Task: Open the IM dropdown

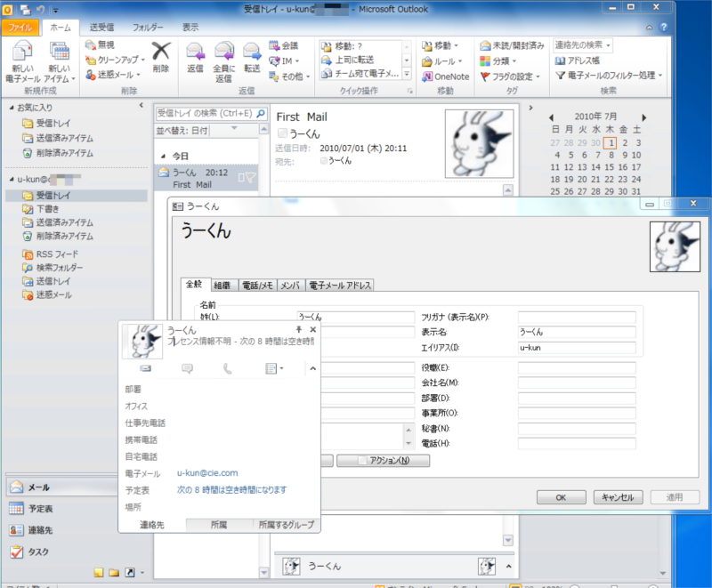Action: click(284, 60)
